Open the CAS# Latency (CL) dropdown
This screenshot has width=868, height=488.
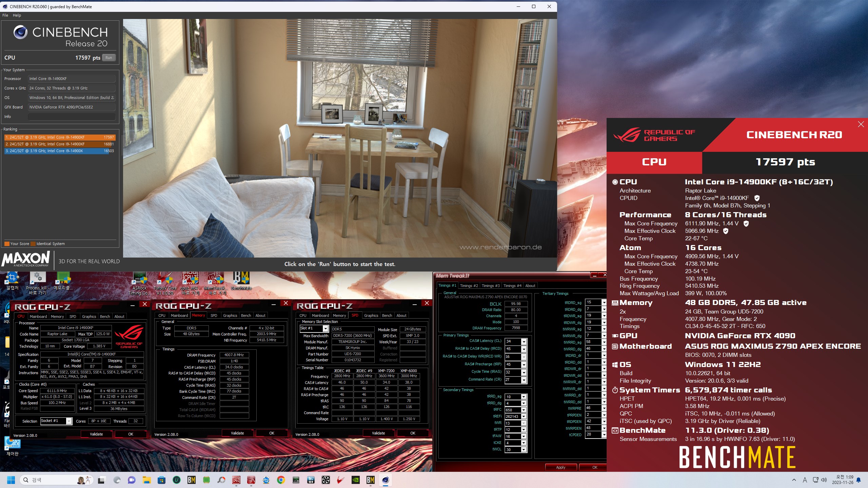524,341
